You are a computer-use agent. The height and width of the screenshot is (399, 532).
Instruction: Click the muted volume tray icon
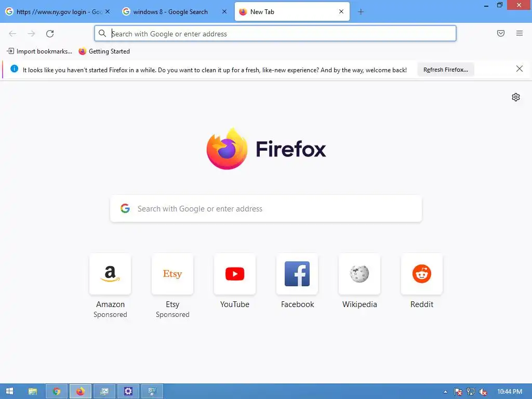pyautogui.click(x=483, y=392)
